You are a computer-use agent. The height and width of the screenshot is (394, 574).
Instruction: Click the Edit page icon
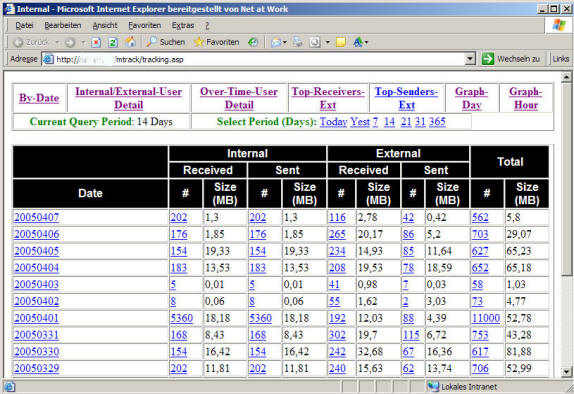pyautogui.click(x=314, y=42)
